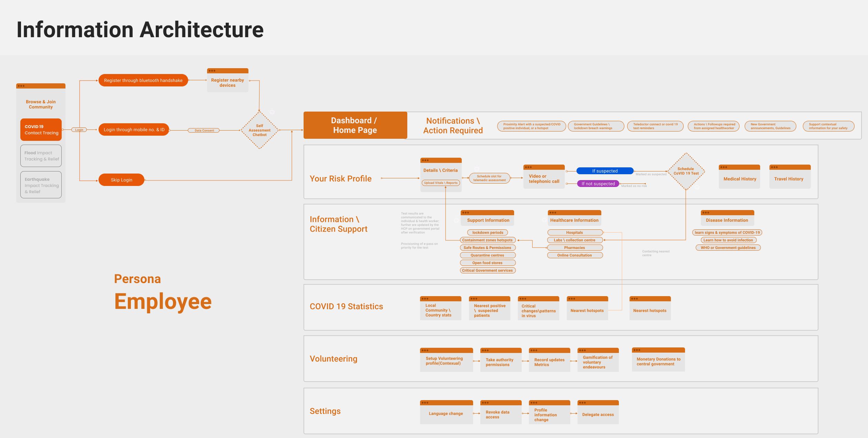Click Register through bluetooth handshake button
Image resolution: width=868 pixels, height=438 pixels.
coord(143,80)
